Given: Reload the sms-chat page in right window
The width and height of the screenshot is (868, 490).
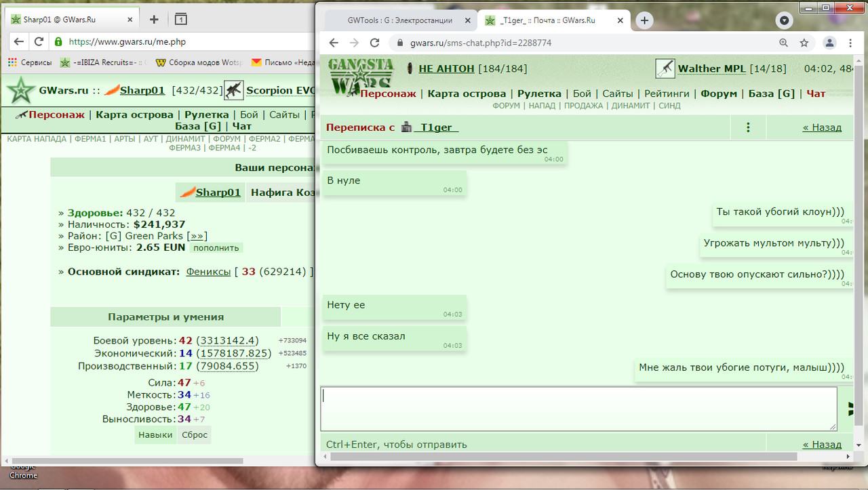Looking at the screenshot, I should click(374, 43).
